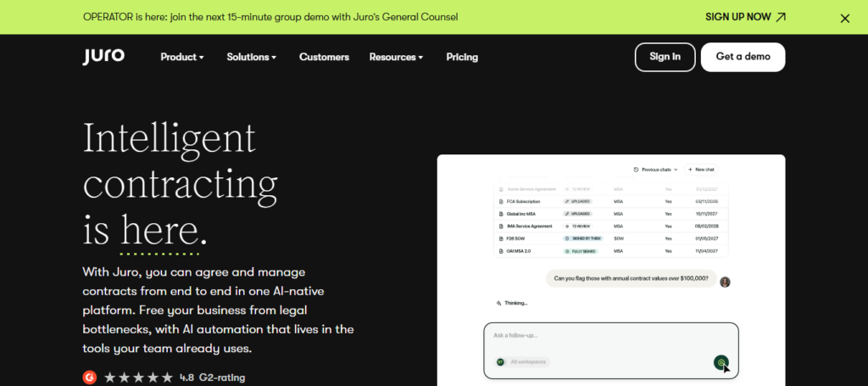The height and width of the screenshot is (386, 868).
Task: Click the document icon beside FCA Subscription
Action: 502,202
